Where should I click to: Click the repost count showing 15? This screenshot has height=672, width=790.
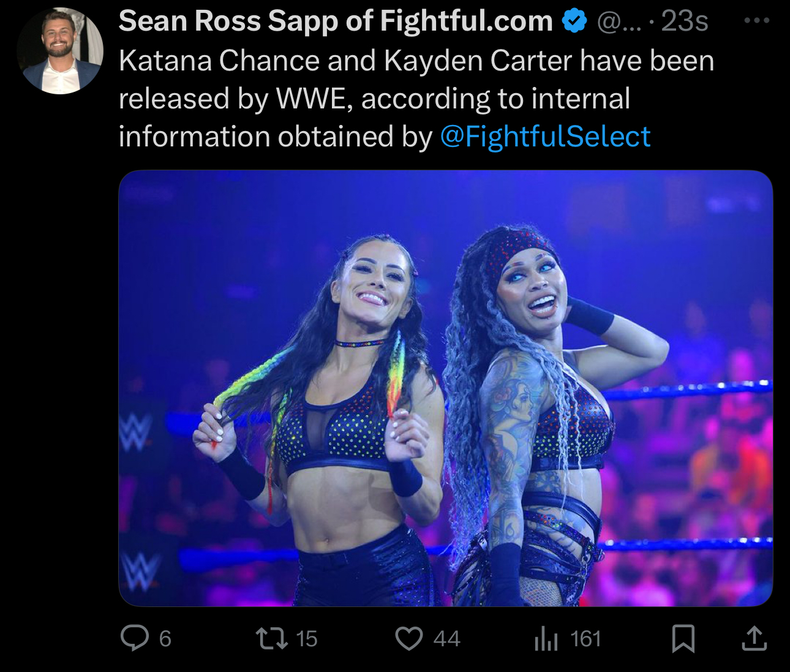307,639
